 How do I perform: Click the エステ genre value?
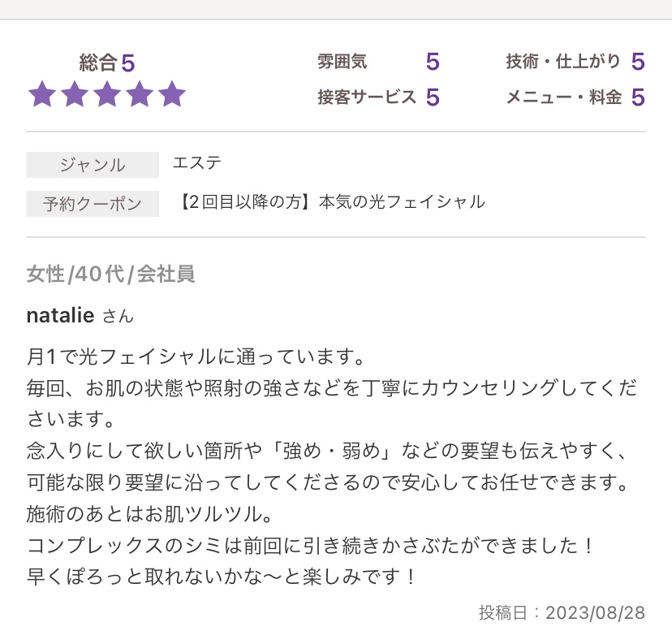point(197,163)
